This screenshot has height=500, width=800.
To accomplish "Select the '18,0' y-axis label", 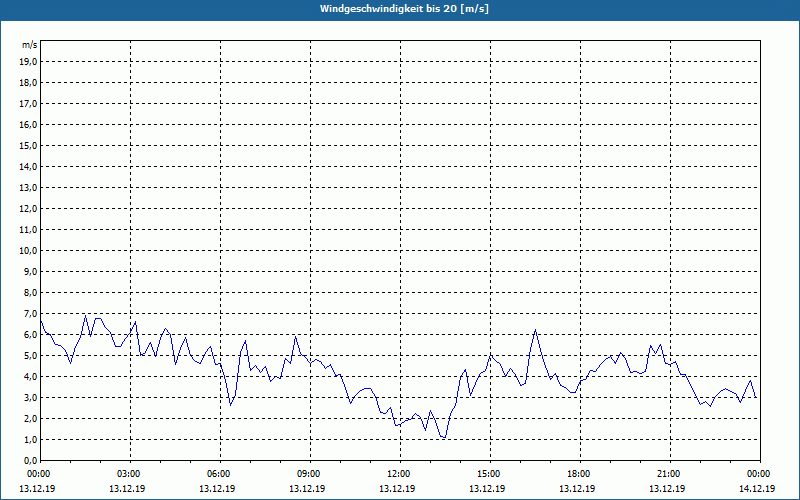I will (28, 83).
